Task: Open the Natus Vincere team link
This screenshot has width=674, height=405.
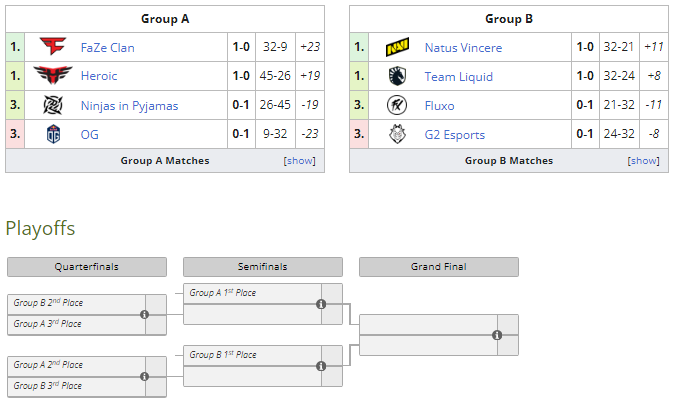Action: 463,47
